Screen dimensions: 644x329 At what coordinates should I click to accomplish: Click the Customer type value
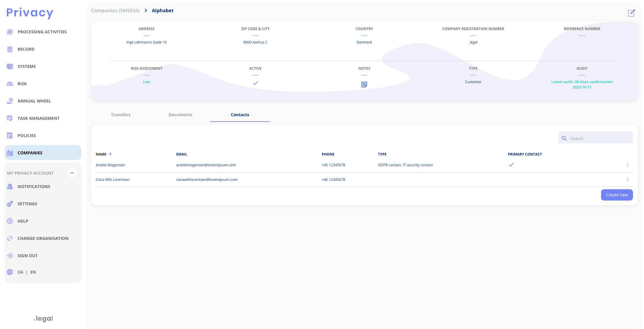(x=473, y=82)
